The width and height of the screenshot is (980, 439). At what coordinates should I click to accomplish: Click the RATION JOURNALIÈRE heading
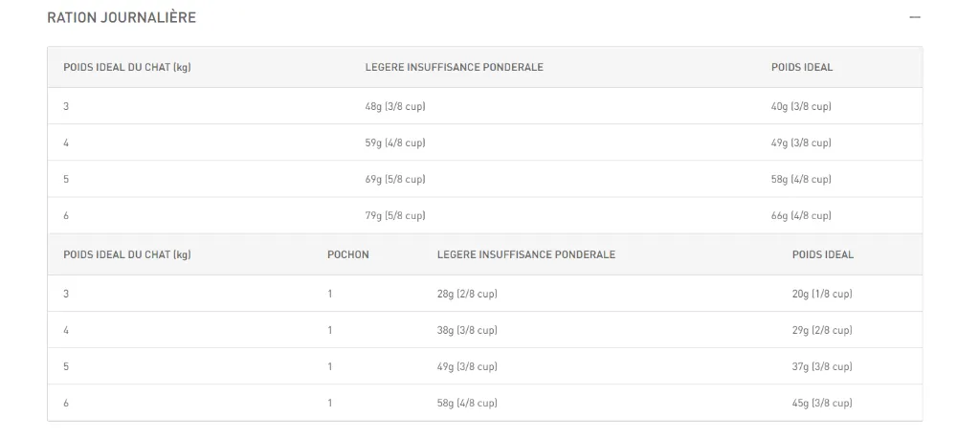(122, 18)
